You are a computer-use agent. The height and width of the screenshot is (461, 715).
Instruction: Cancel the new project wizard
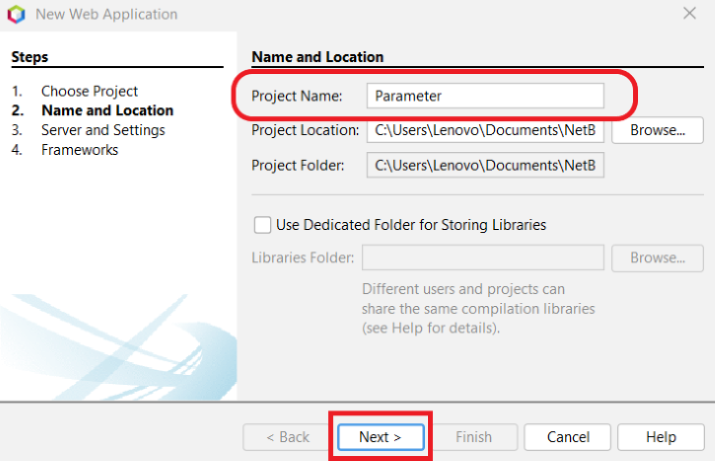tap(568, 437)
